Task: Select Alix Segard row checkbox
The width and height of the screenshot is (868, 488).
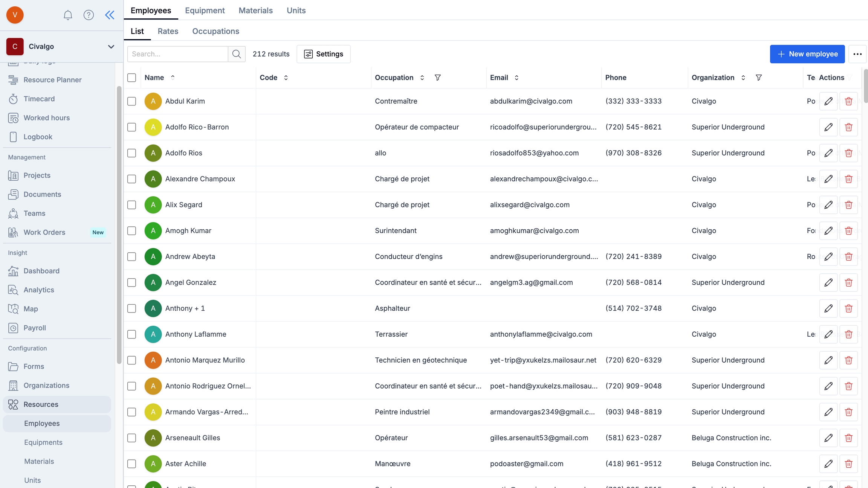Action: (x=131, y=205)
